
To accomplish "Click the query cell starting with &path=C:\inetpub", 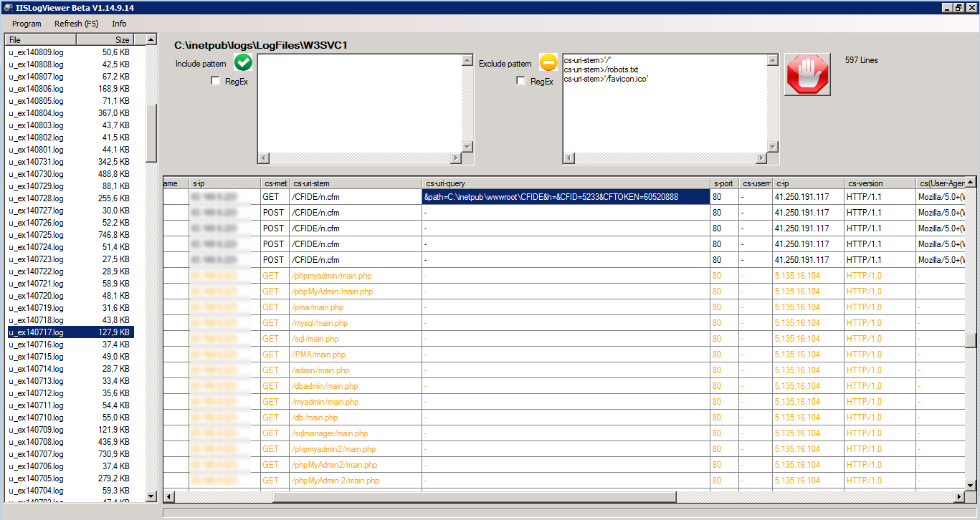I will coord(566,197).
